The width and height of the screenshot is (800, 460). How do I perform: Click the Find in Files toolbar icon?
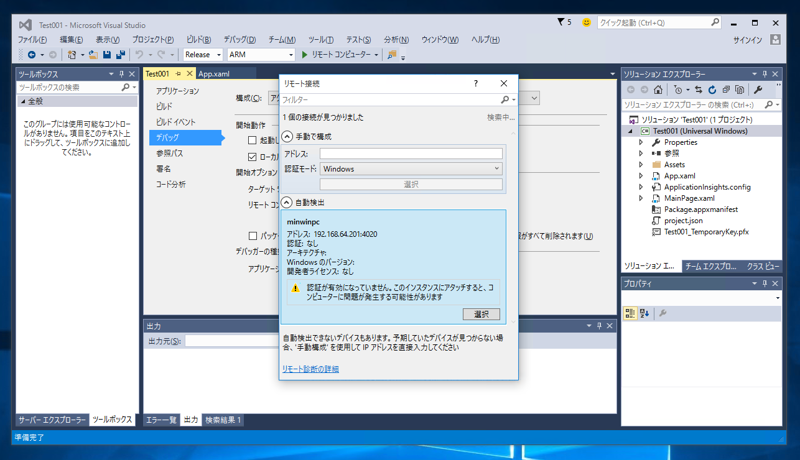[x=392, y=55]
